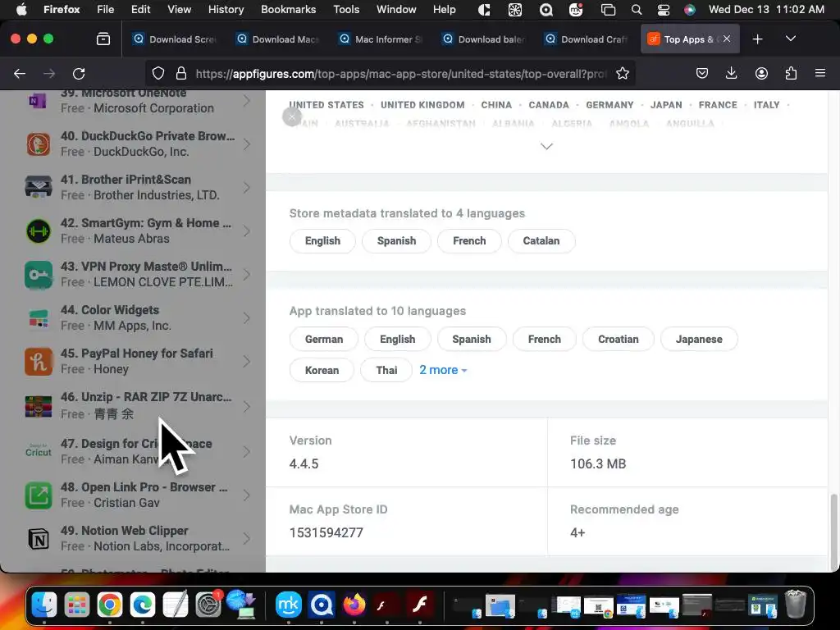Select the Brother iPrint&Scan app icon
The height and width of the screenshot is (630, 840).
pos(38,188)
